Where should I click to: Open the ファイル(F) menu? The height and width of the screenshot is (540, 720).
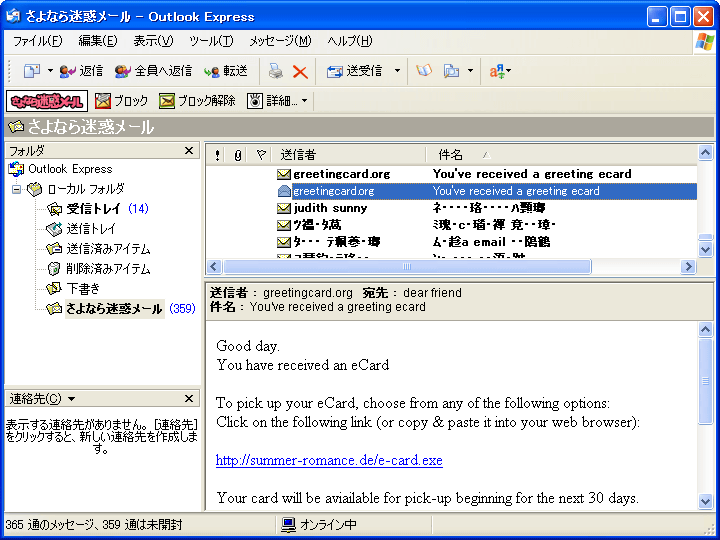tap(37, 41)
